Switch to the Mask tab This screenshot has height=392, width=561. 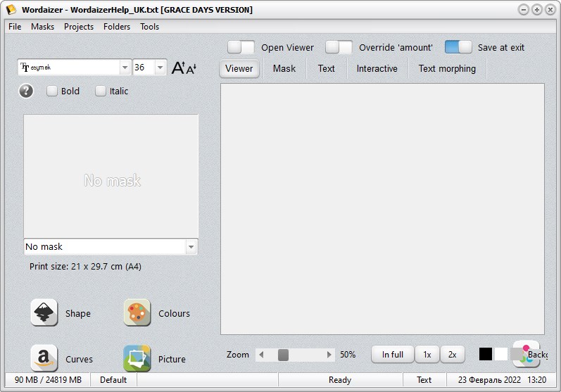point(284,68)
